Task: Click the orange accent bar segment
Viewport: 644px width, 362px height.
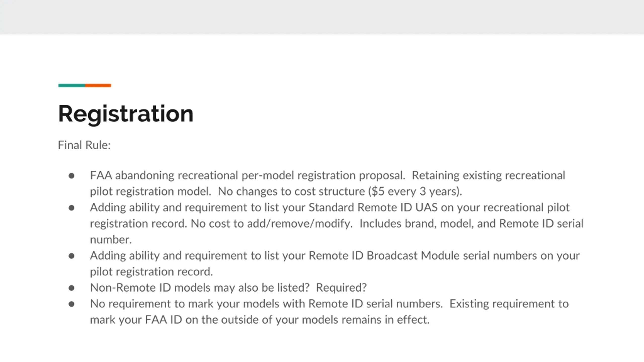Action: pos(98,85)
